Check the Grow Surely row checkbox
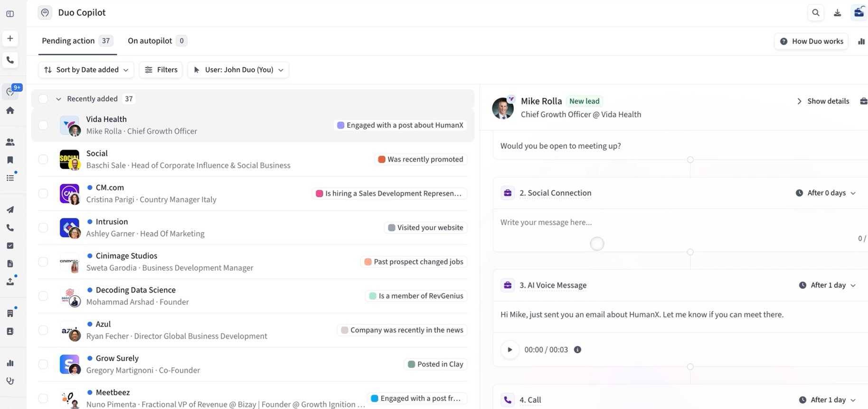Viewport: 868px width, 409px height. (43, 364)
